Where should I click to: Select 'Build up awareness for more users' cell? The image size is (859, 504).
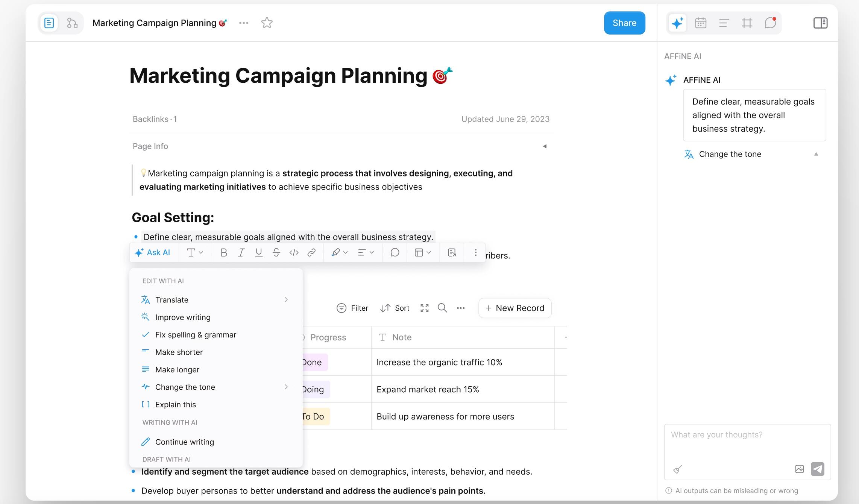[463, 417]
